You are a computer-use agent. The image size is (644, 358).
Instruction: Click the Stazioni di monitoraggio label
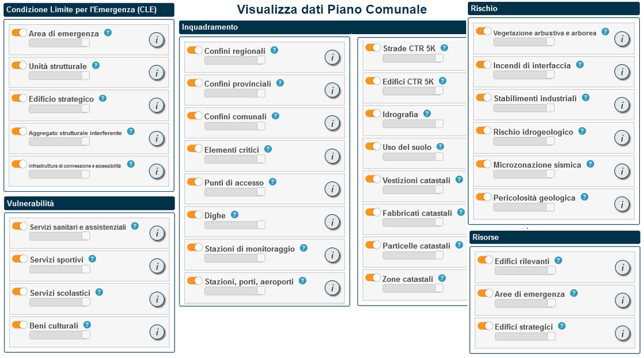tap(249, 249)
